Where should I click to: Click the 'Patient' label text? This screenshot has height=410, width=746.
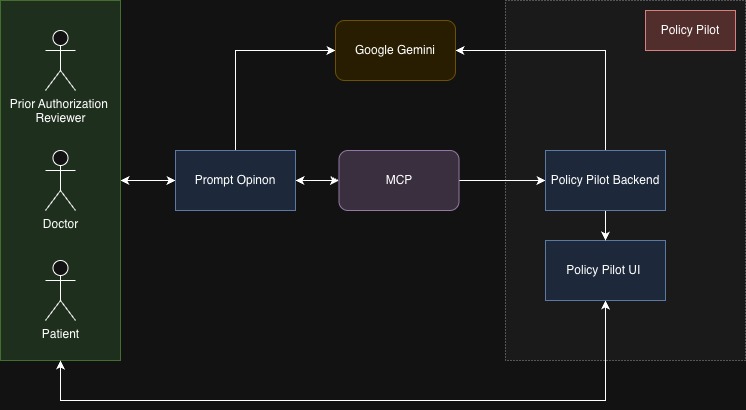click(60, 334)
